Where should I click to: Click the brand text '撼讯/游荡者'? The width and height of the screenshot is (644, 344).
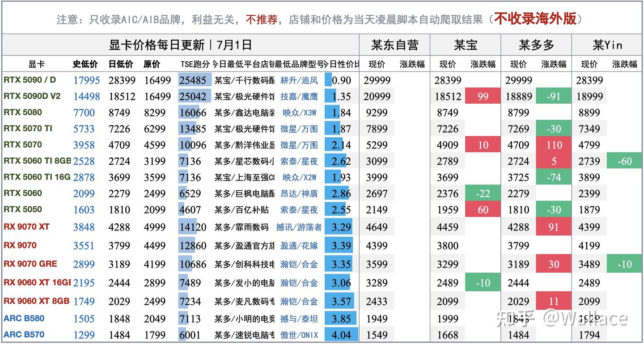(299, 227)
